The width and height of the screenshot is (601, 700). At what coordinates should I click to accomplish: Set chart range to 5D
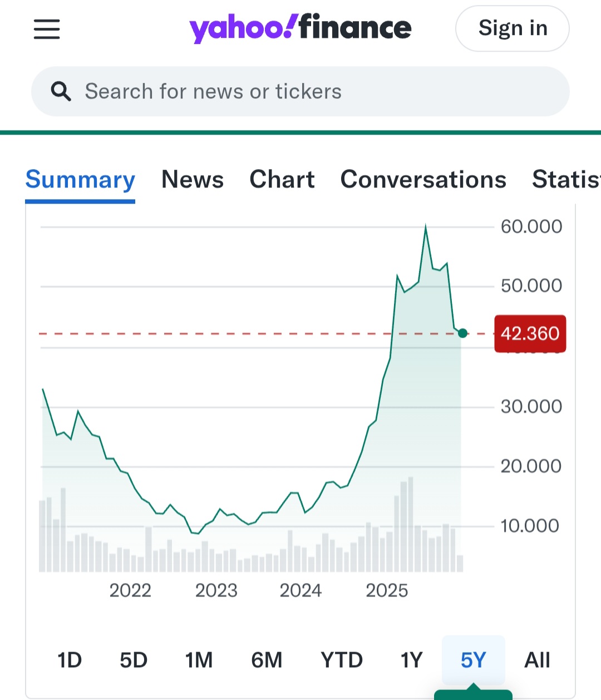(134, 660)
